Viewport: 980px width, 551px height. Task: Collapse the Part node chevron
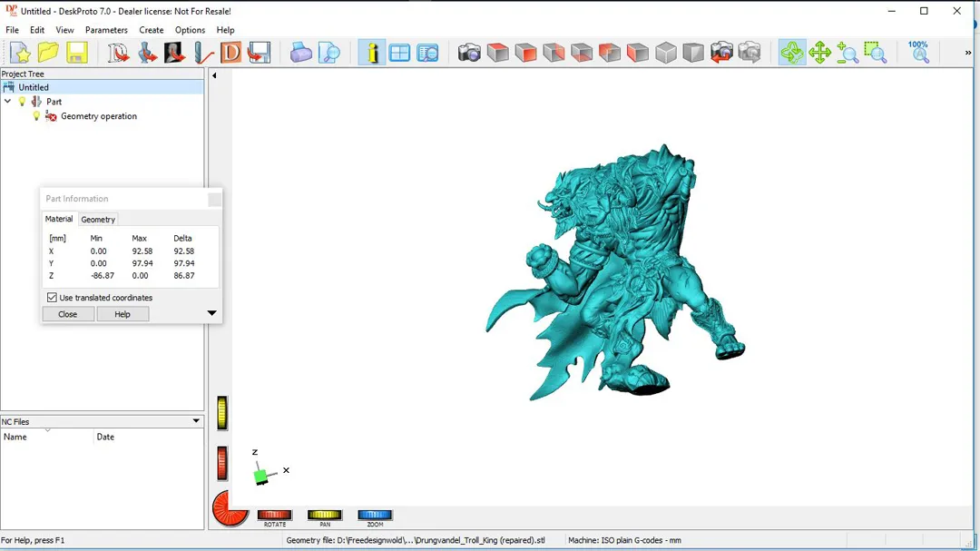(8, 102)
